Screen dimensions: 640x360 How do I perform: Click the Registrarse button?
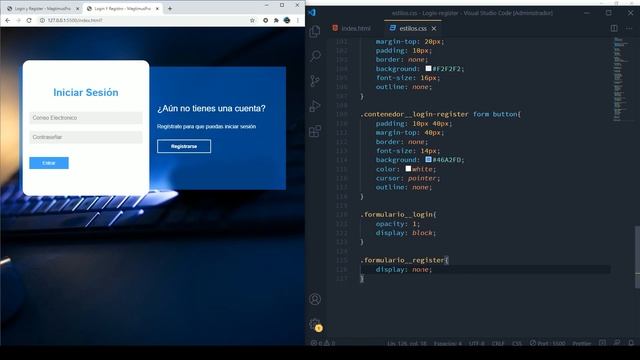[184, 146]
